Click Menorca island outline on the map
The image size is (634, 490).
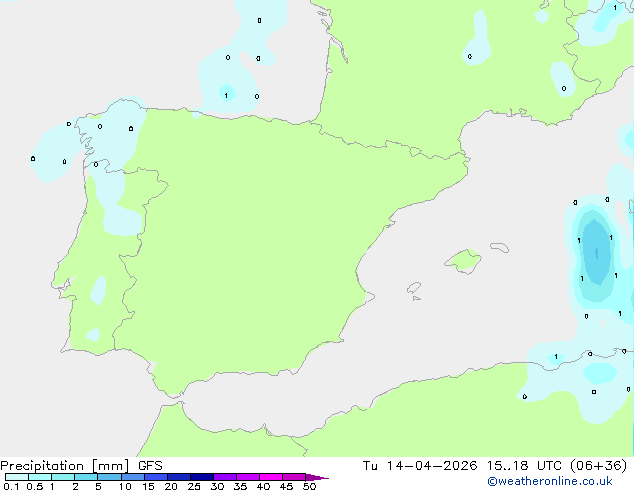click(x=499, y=247)
